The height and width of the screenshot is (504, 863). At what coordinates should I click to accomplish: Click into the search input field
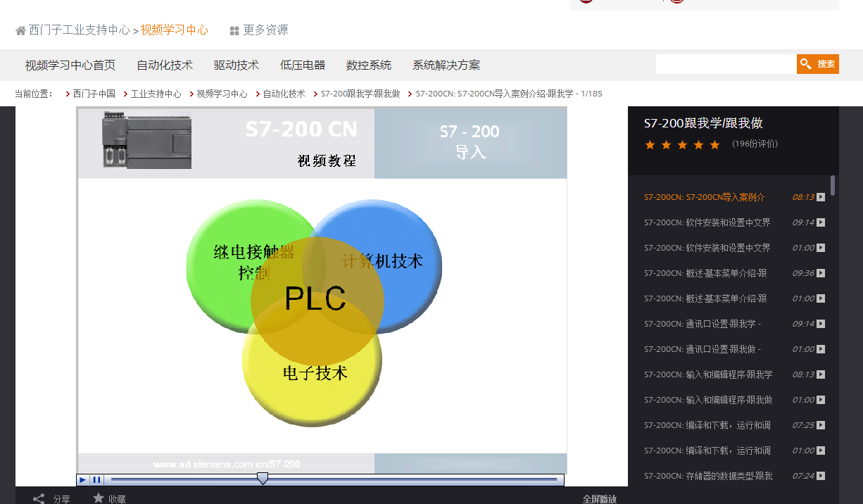pos(726,64)
